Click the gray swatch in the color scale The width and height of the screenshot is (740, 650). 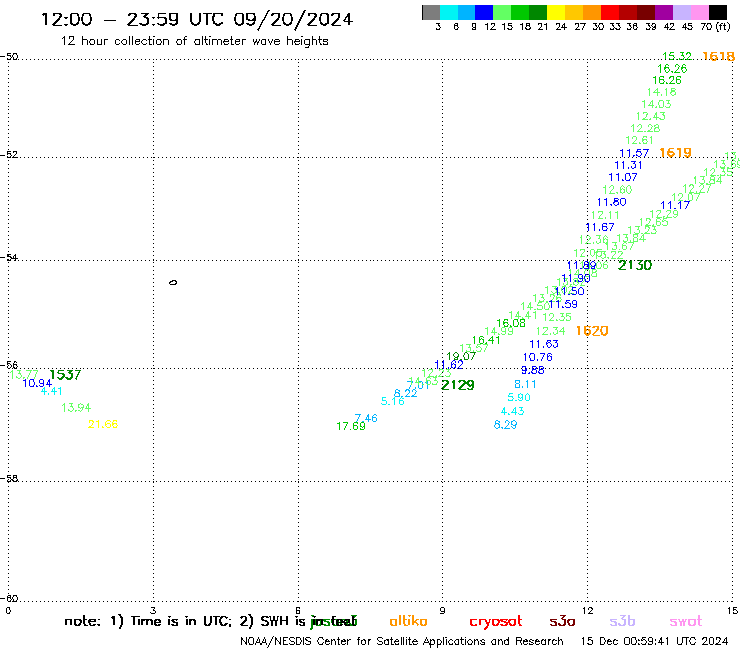431,12
